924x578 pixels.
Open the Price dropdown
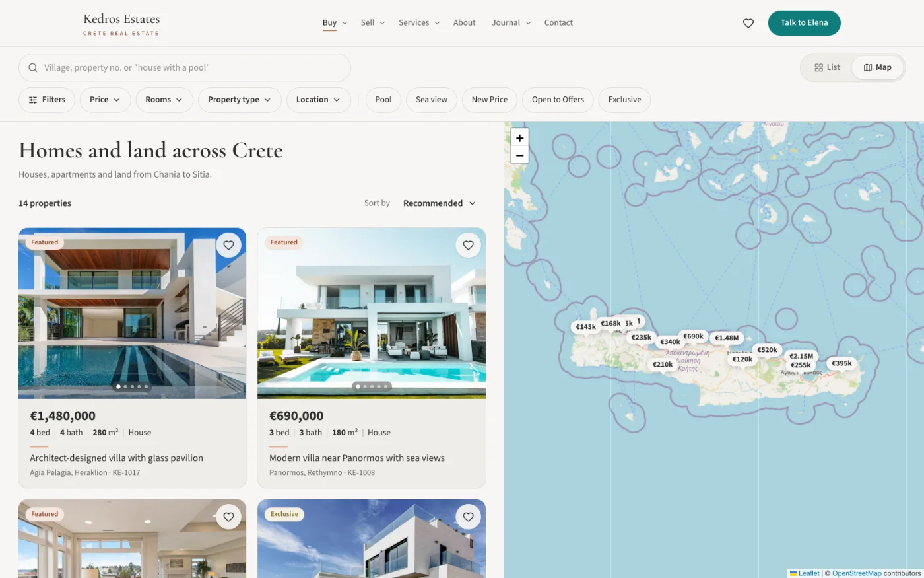[x=105, y=100]
